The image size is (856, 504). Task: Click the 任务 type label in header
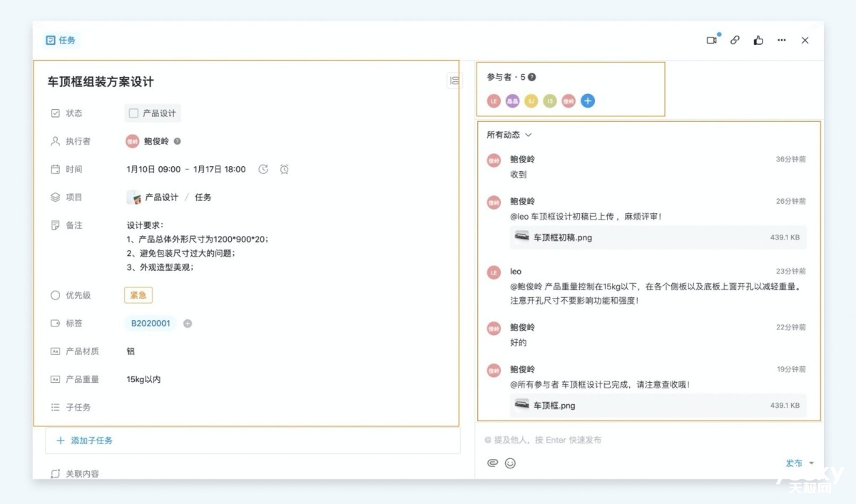point(61,41)
